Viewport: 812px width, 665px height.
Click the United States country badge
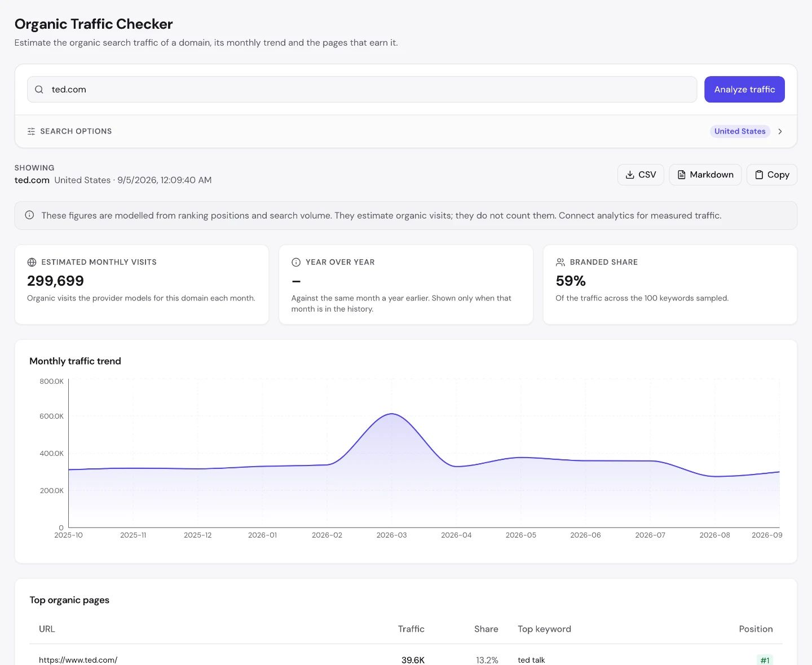pos(740,131)
